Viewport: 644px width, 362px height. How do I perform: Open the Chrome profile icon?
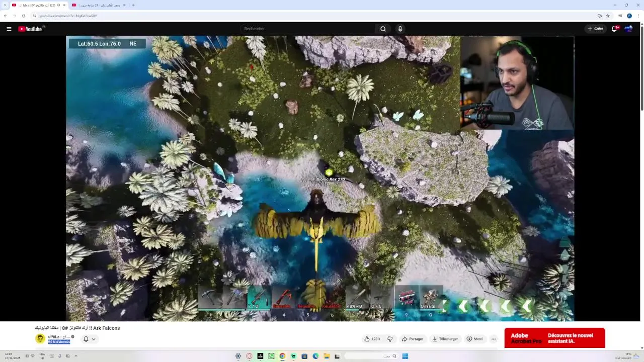[629, 16]
